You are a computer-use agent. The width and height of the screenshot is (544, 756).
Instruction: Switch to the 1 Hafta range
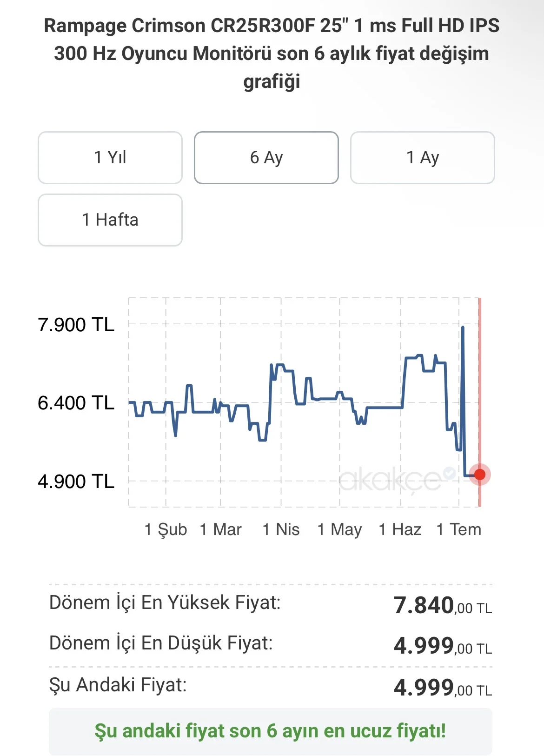click(110, 220)
